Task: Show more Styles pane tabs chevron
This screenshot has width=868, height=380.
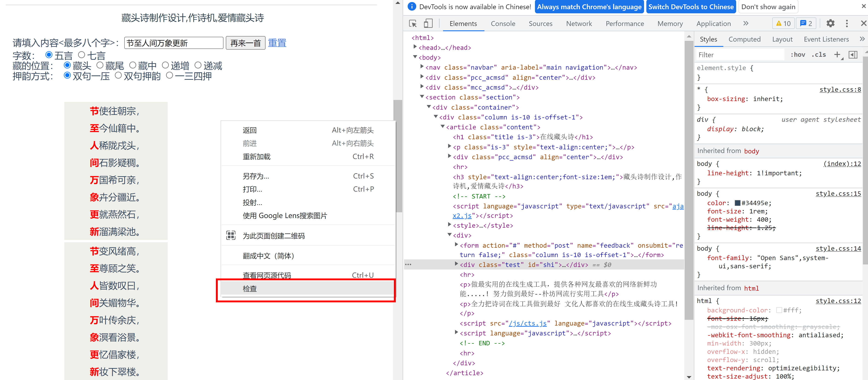Action: pyautogui.click(x=862, y=39)
